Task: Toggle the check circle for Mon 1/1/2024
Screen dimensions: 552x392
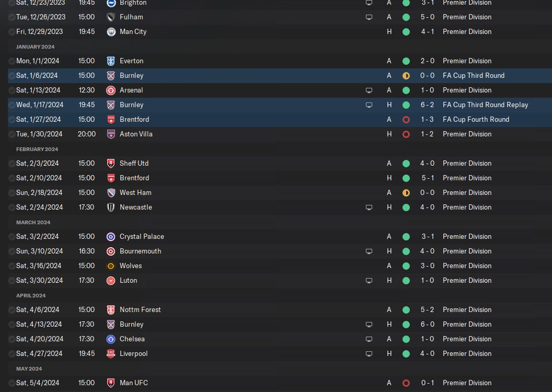Action: (x=11, y=61)
